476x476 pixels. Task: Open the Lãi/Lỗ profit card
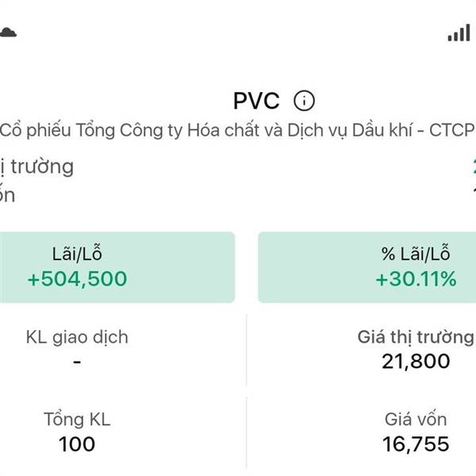click(117, 267)
